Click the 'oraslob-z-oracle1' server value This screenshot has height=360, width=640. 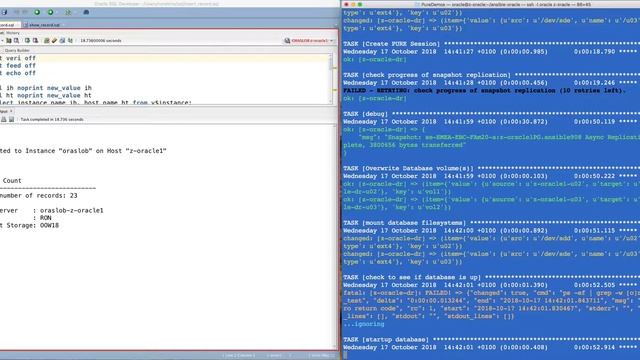71,210
